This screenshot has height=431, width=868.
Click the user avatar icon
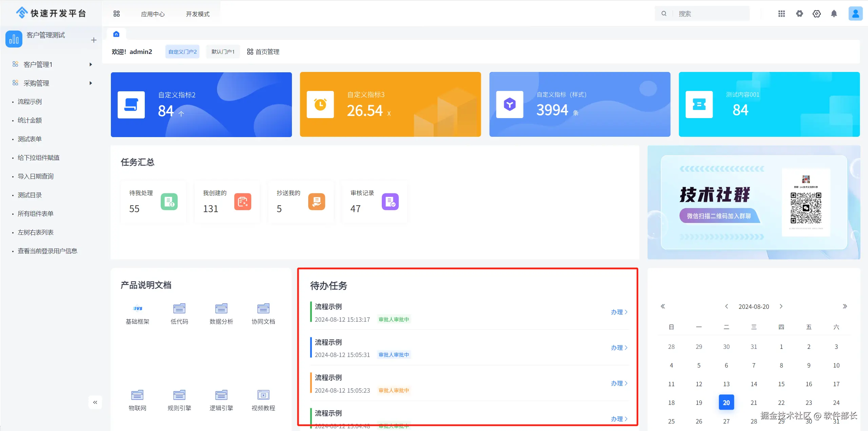tap(855, 14)
